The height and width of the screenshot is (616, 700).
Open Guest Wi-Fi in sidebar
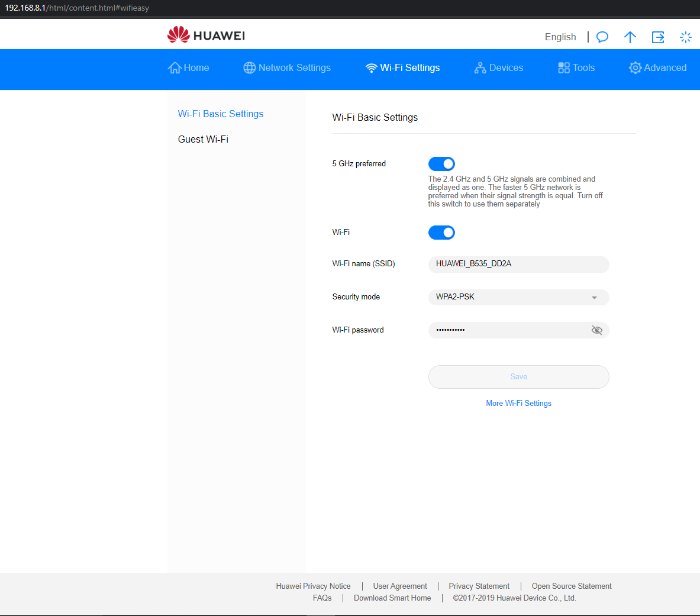[x=203, y=139]
